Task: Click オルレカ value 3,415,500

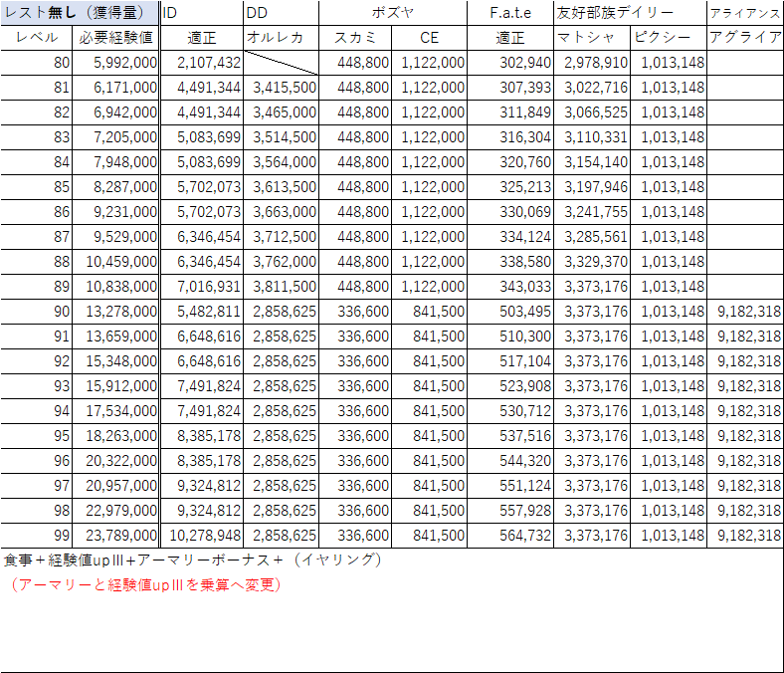Action: coord(281,88)
